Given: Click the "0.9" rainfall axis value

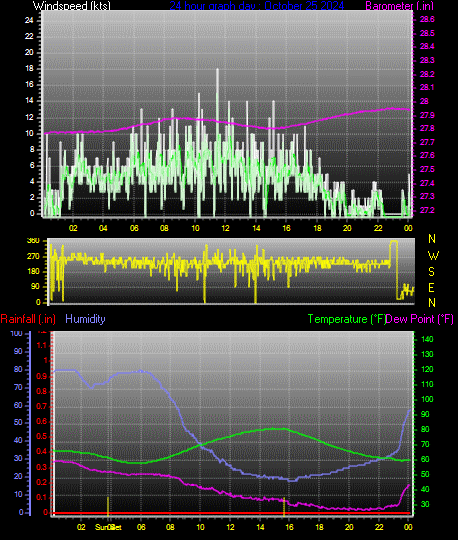Looking at the screenshot, I should (x=42, y=376).
